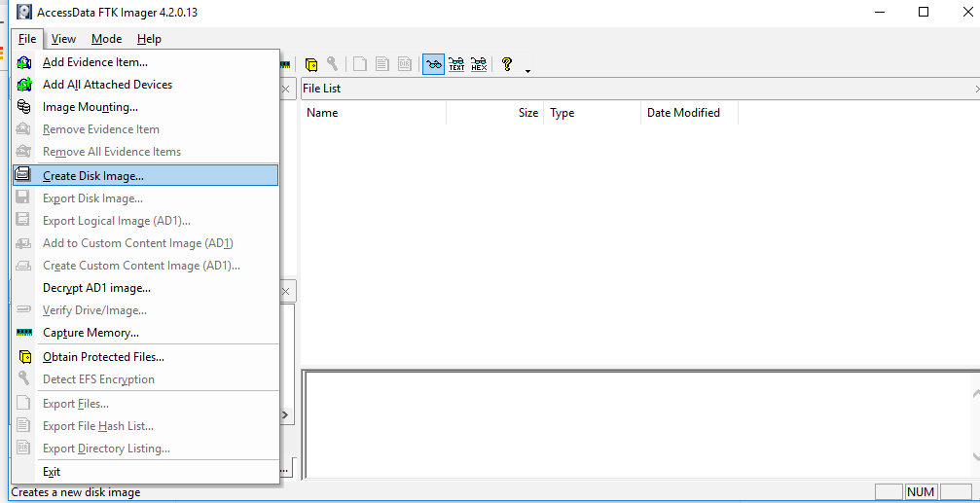Viewport: 980px width, 503px height.
Task: Choose Obtain Protected Files menu entry
Action: pyautogui.click(x=145, y=357)
